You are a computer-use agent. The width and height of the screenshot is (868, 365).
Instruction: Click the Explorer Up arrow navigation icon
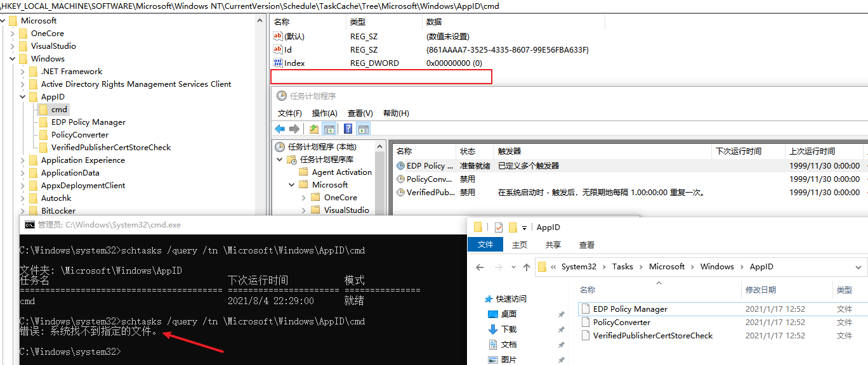click(x=527, y=267)
